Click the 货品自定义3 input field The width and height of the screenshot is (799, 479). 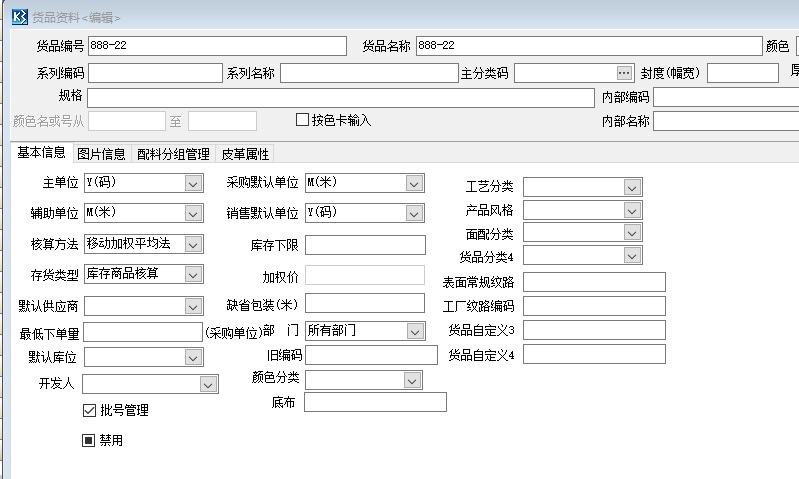point(594,330)
